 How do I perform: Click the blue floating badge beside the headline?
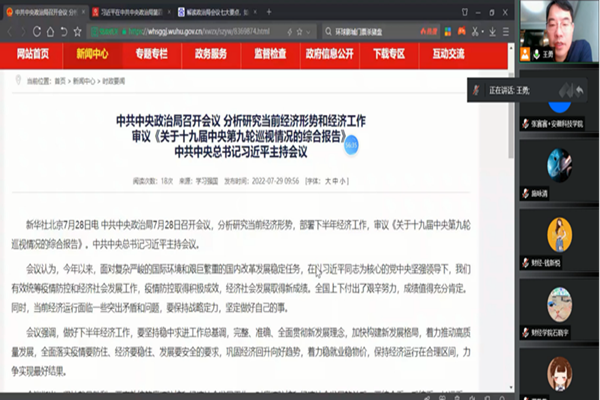click(350, 144)
